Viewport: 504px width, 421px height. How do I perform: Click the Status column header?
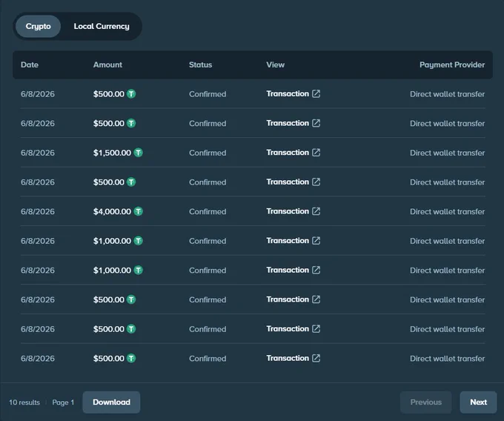tap(201, 65)
